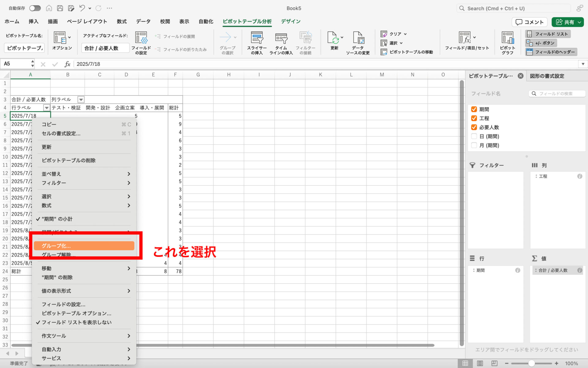
Task: Open the ピボットグラフ tool
Action: pyautogui.click(x=507, y=38)
